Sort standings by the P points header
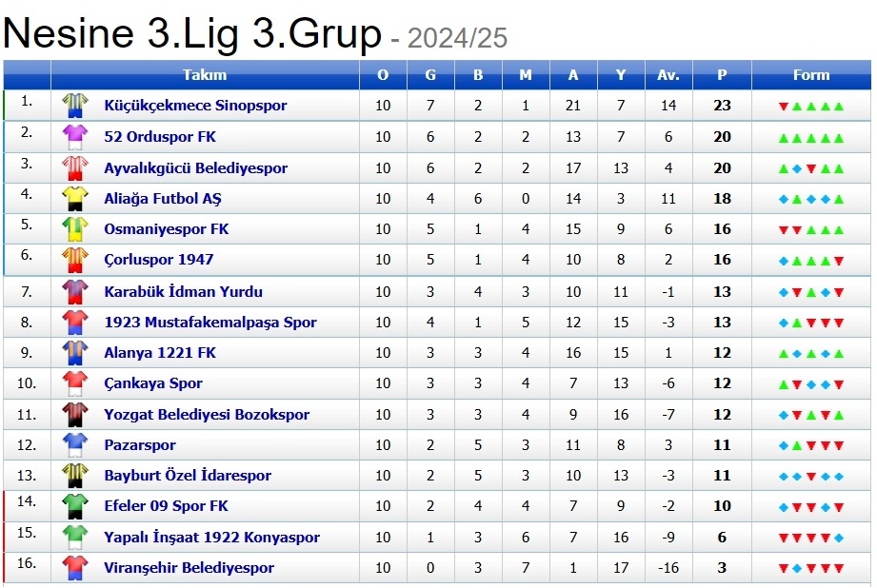The height and width of the screenshot is (588, 877). (722, 75)
